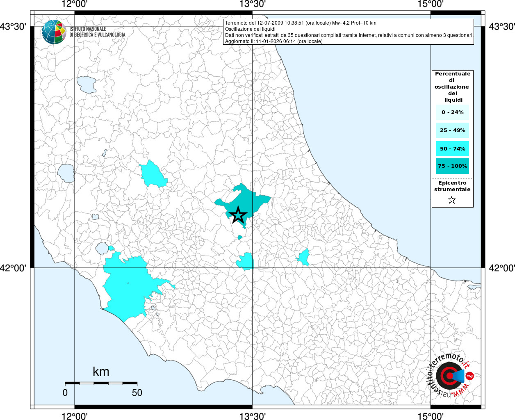The width and height of the screenshot is (515, 420).
Task: Click bottom axis label 15°00'
Action: point(431,416)
